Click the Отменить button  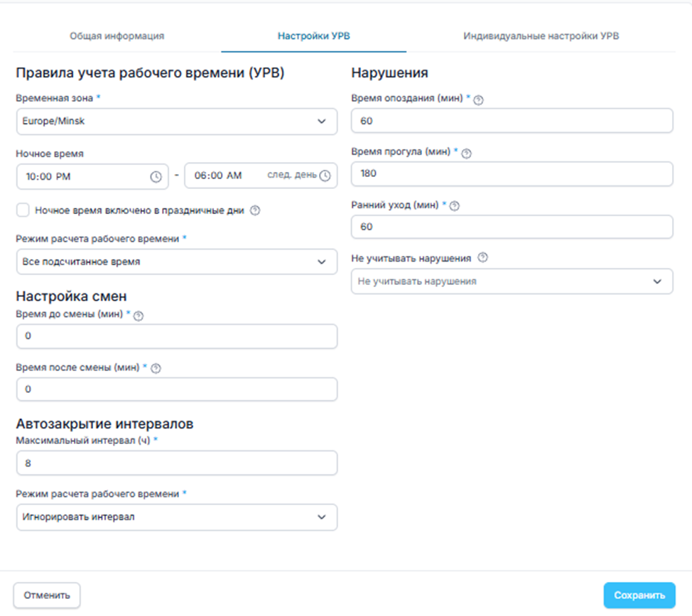47,595
